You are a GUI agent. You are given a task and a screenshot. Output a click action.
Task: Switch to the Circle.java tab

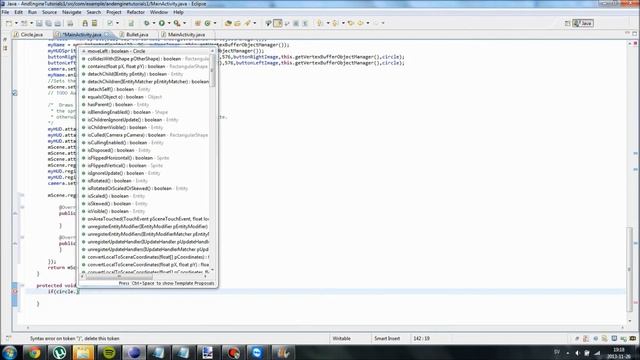pos(28,35)
